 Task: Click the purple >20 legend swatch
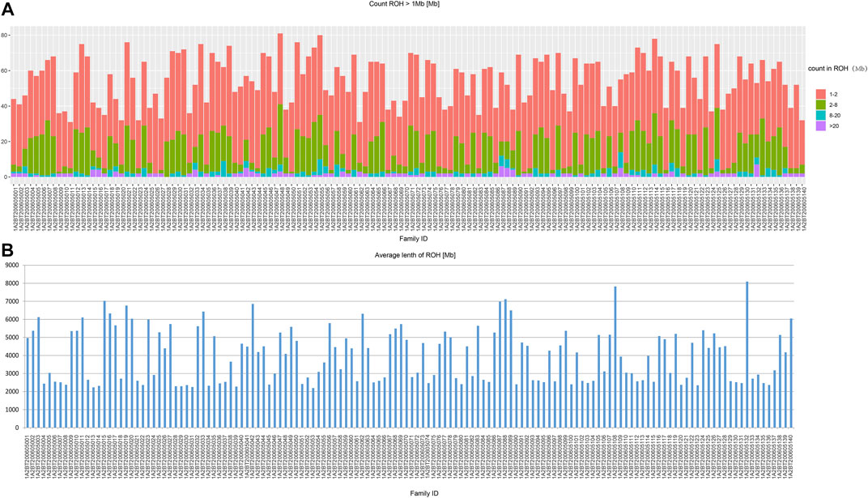820,126
